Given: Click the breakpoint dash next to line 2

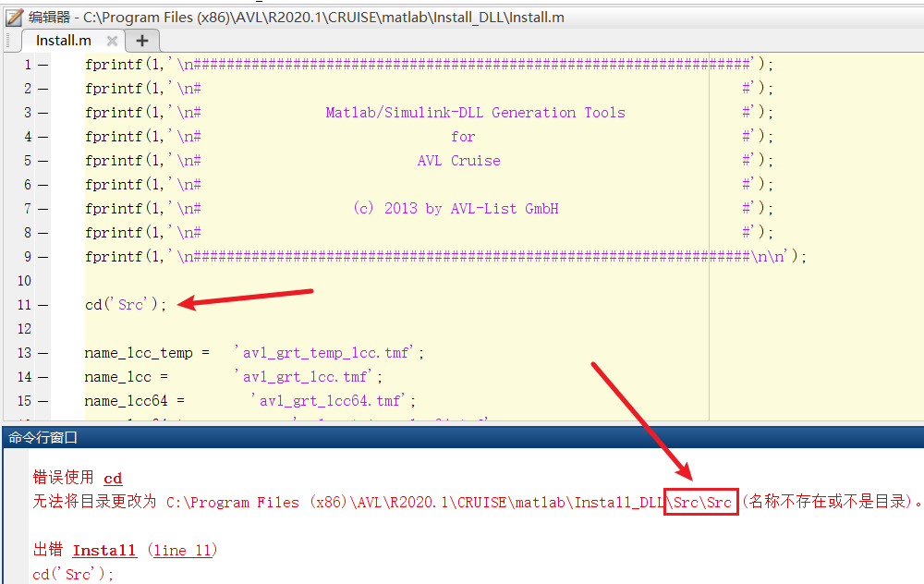Looking at the screenshot, I should click(43, 88).
